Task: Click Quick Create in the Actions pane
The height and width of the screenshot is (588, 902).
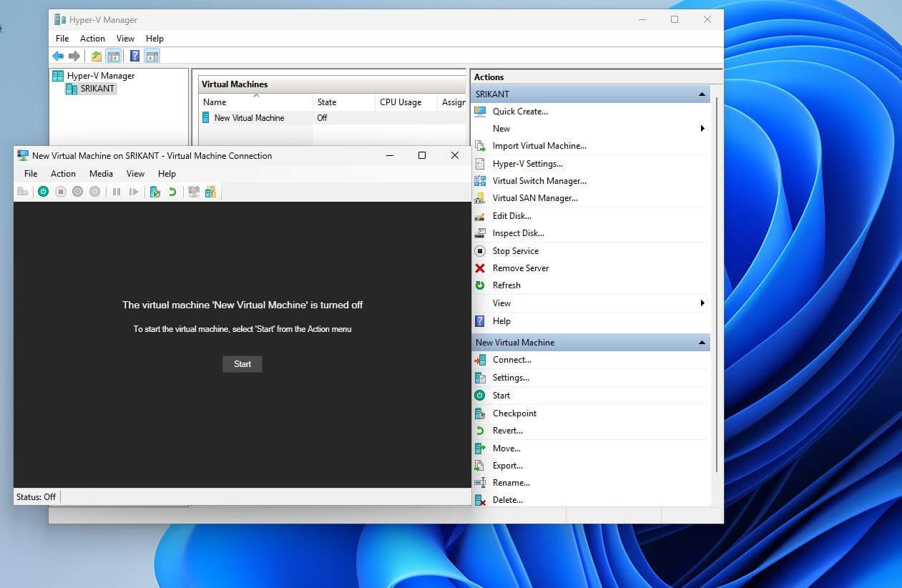Action: pos(519,111)
